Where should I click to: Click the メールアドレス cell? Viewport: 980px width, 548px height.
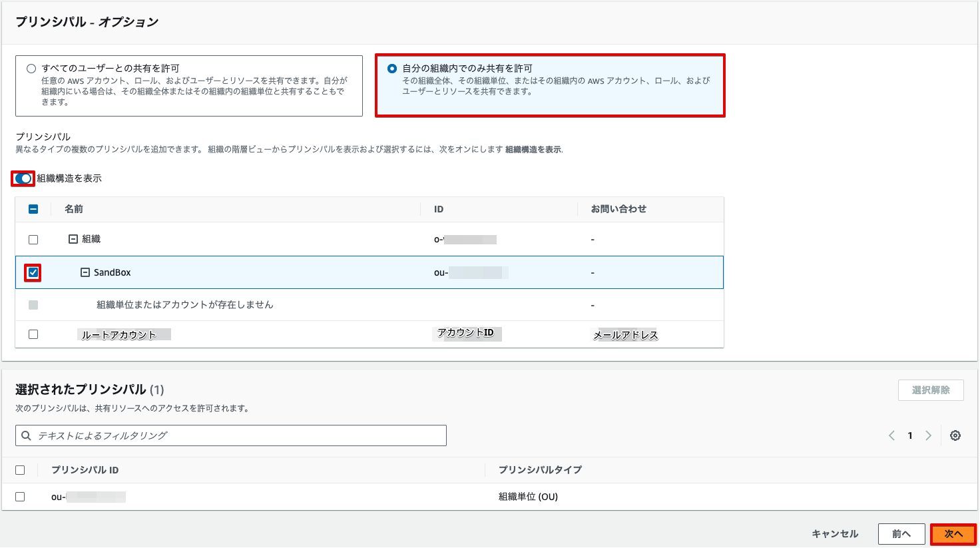[625, 335]
